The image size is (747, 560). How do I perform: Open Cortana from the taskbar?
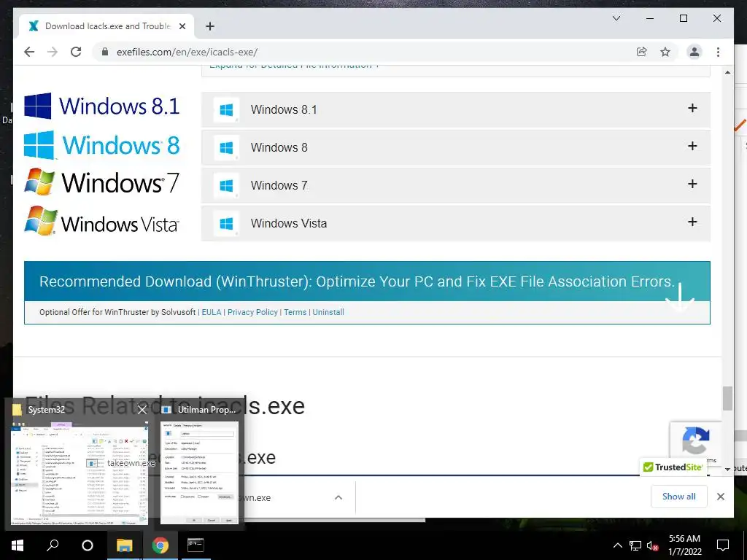(88, 545)
